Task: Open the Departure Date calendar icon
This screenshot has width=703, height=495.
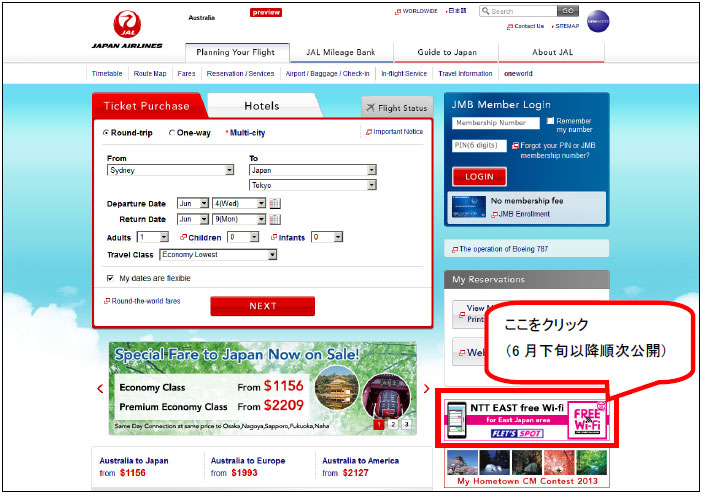Action: pyautogui.click(x=275, y=204)
